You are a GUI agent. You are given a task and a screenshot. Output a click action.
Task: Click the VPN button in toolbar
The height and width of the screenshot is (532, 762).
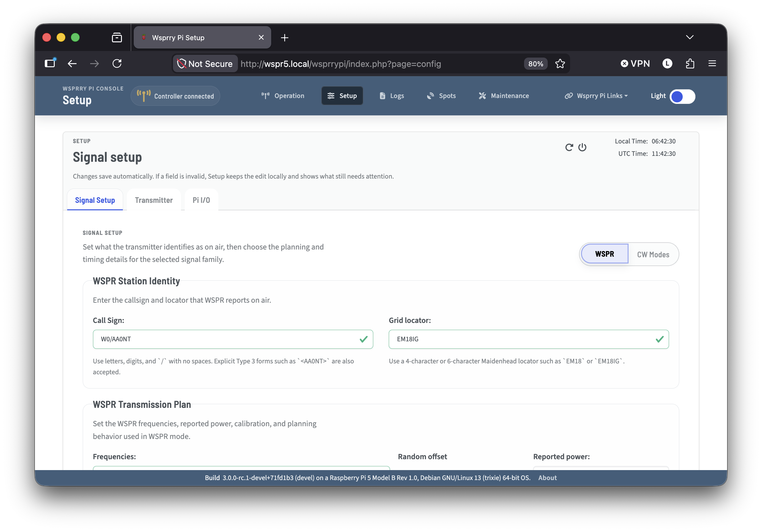(635, 63)
